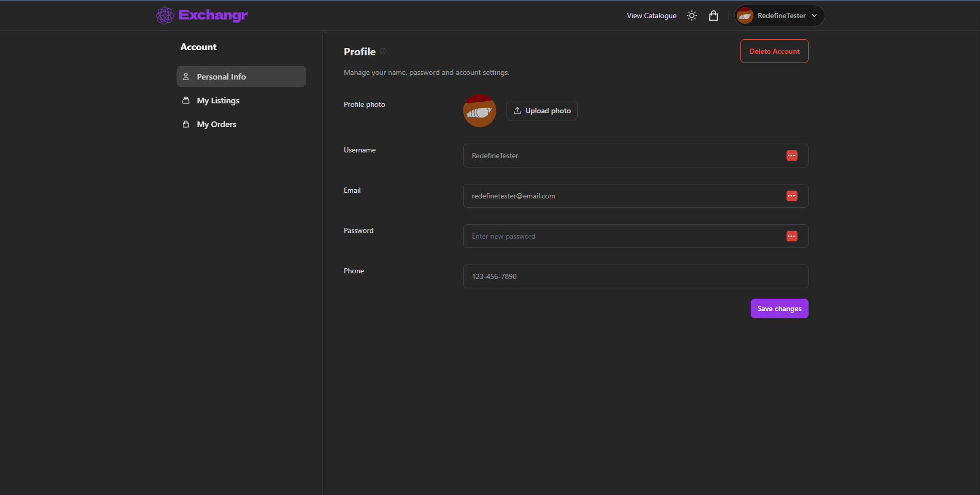
Task: Click the lock icon beside My Orders
Action: point(186,124)
